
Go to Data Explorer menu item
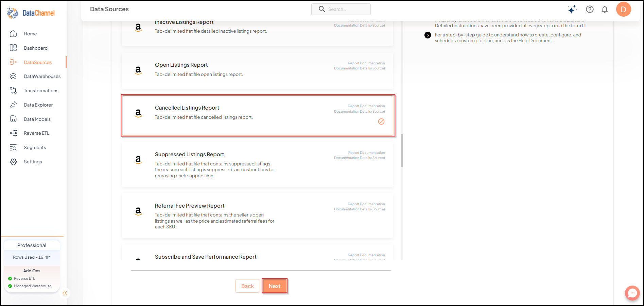click(x=38, y=105)
